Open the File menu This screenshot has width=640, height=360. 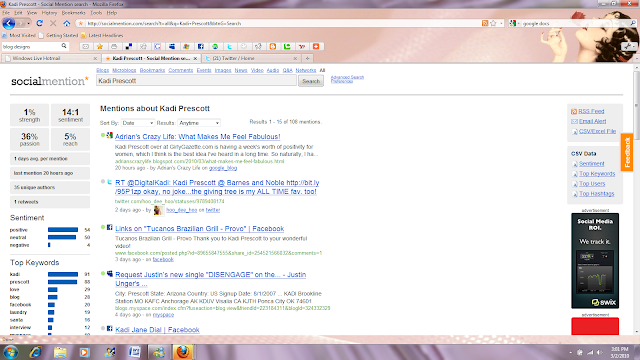pyautogui.click(x=6, y=13)
